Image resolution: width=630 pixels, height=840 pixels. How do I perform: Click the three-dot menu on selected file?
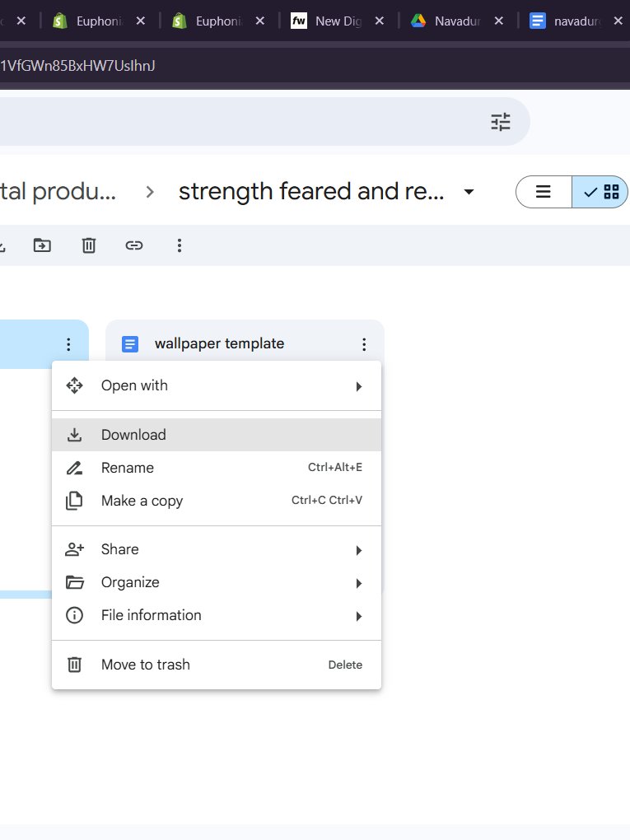click(69, 344)
